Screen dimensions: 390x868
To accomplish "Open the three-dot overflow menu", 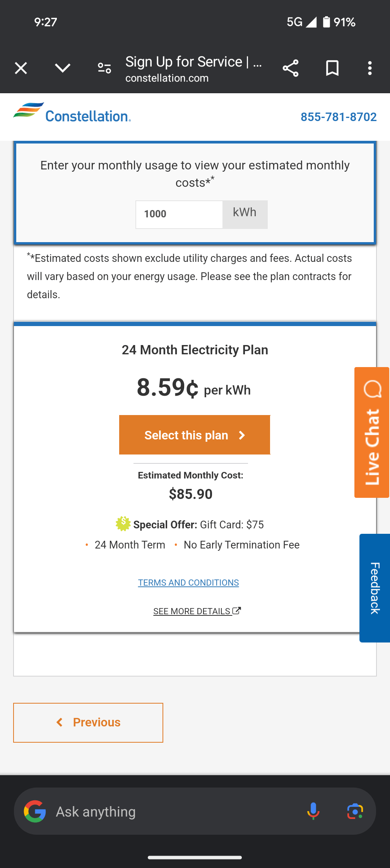I will [370, 68].
